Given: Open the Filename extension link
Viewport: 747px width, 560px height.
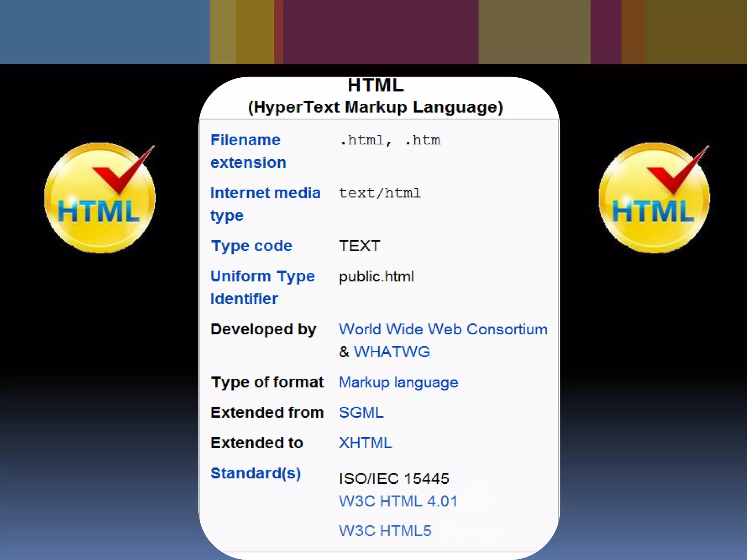Looking at the screenshot, I should point(248,151).
